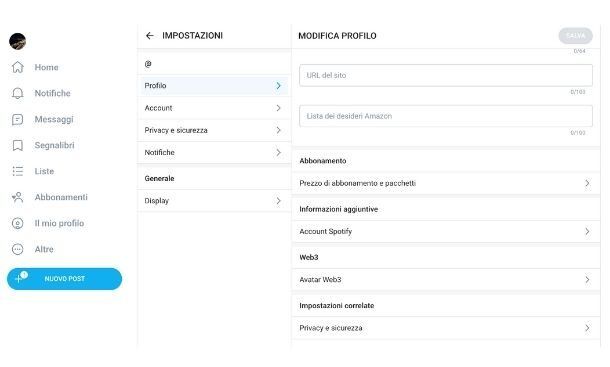610x367 pixels.
Task: Select Segnalibri label in the sidebar
Action: (54, 145)
